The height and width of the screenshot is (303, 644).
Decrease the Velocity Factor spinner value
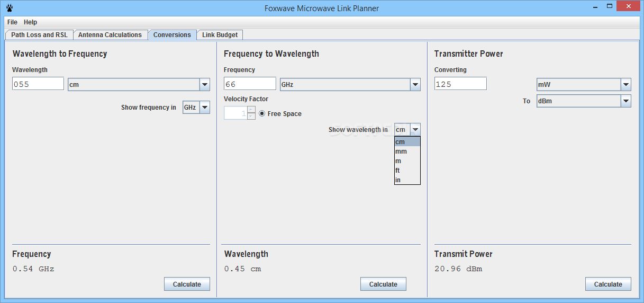tap(251, 117)
